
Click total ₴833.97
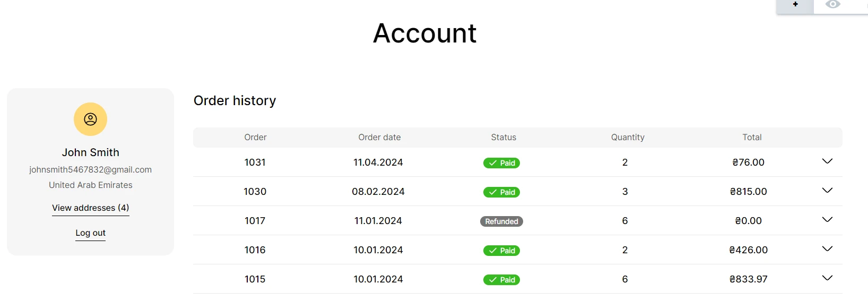(x=749, y=279)
